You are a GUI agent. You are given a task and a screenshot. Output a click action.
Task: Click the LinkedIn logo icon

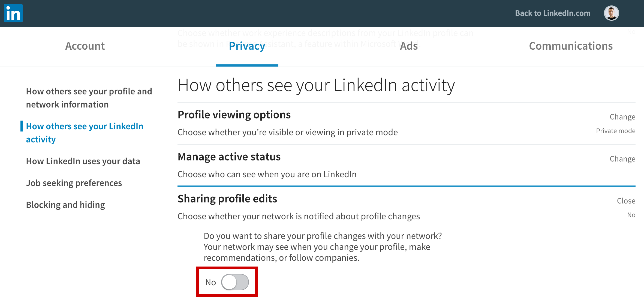click(13, 13)
